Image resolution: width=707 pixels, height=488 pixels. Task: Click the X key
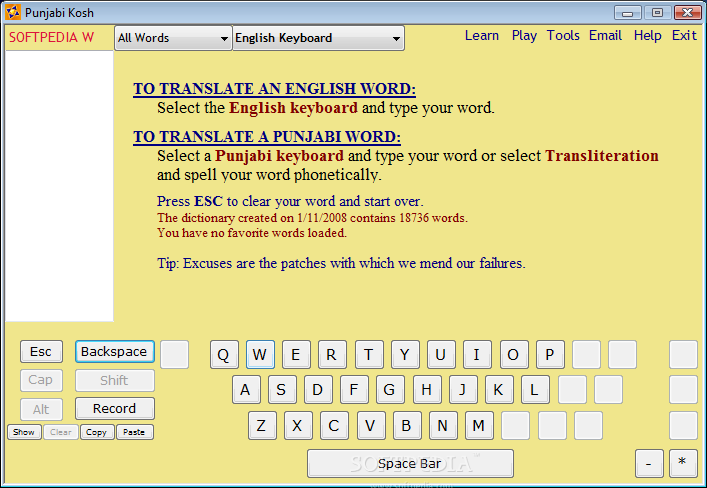point(298,425)
